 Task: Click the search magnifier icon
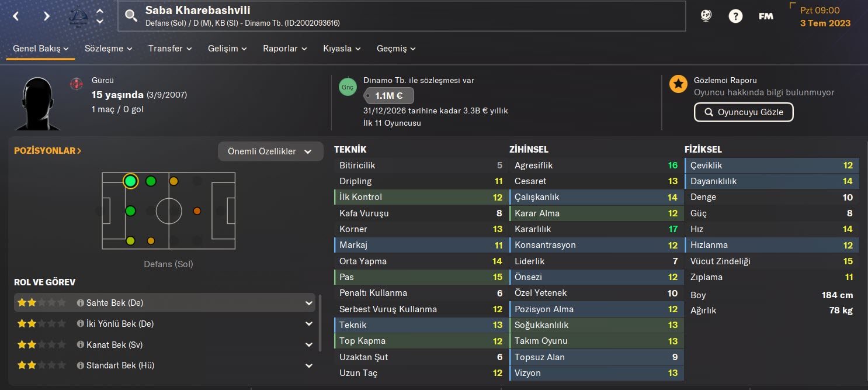(x=131, y=16)
